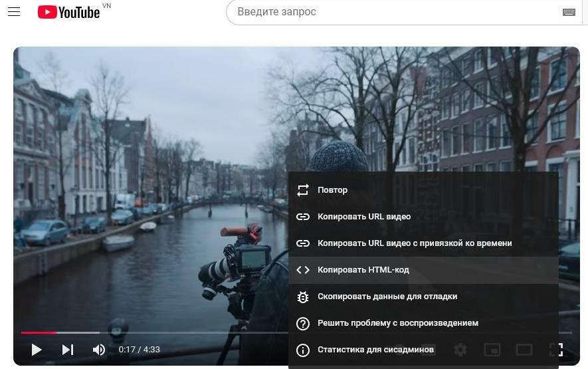Choose Решить проблему с воспроизведением
Screen dimensions: 588x369
pos(423,323)
